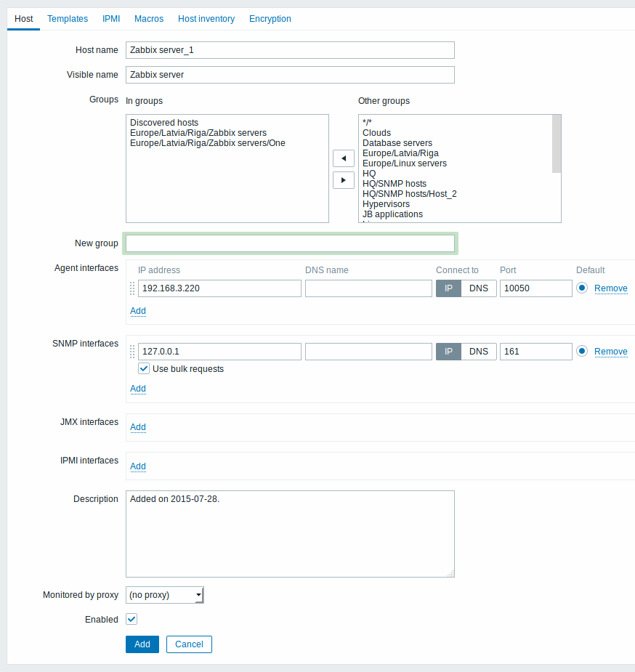Move selected group left into In groups
Viewport: 635px width, 672px height.
click(x=343, y=158)
